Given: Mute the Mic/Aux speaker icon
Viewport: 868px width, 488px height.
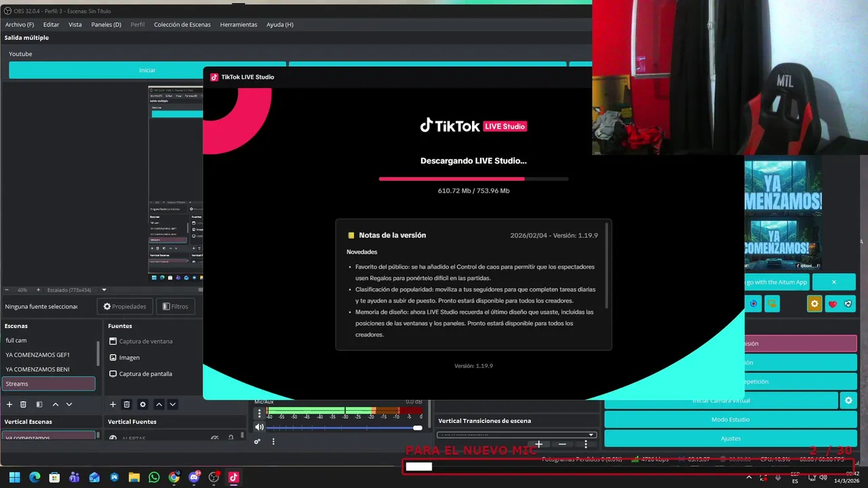Looking at the screenshot, I should click(x=259, y=427).
